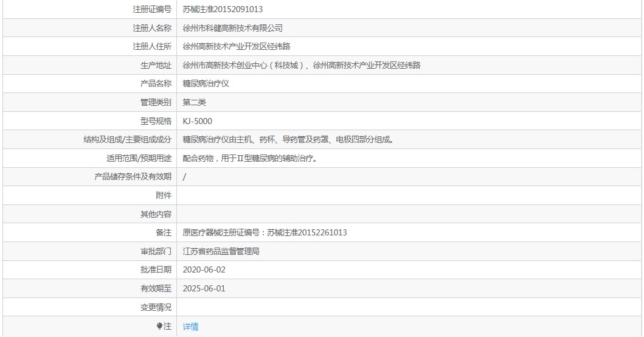Viewport: 644px width, 337px height.
Task: Click the 注册证编号 label
Action: 152,10
